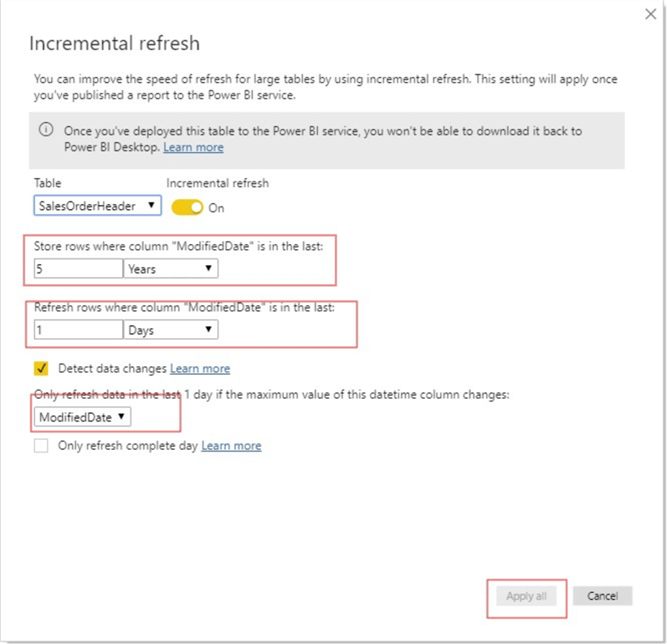
Task: Click the 'On' label next to toggle
Action: [216, 208]
